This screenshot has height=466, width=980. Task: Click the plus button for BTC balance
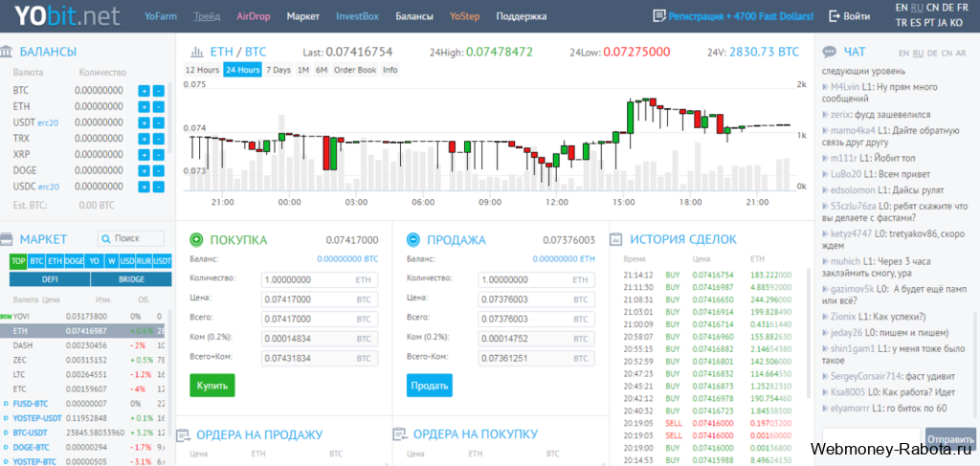coord(144,91)
